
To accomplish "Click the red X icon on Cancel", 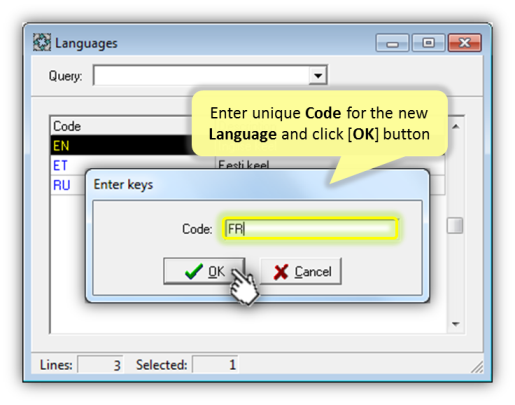I will (x=281, y=272).
